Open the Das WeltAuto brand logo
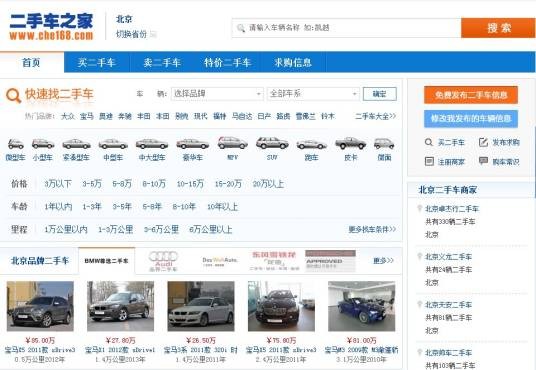The height and width of the screenshot is (370, 536). [219, 262]
